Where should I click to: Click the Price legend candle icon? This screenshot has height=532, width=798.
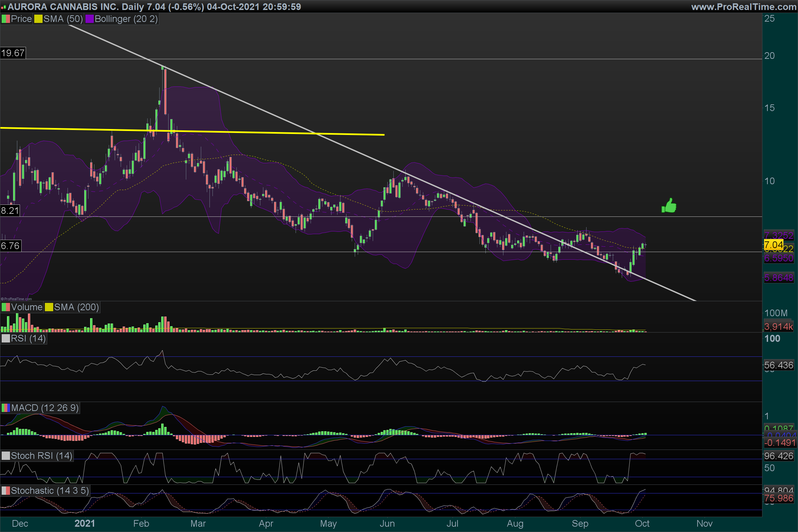(x=6, y=19)
